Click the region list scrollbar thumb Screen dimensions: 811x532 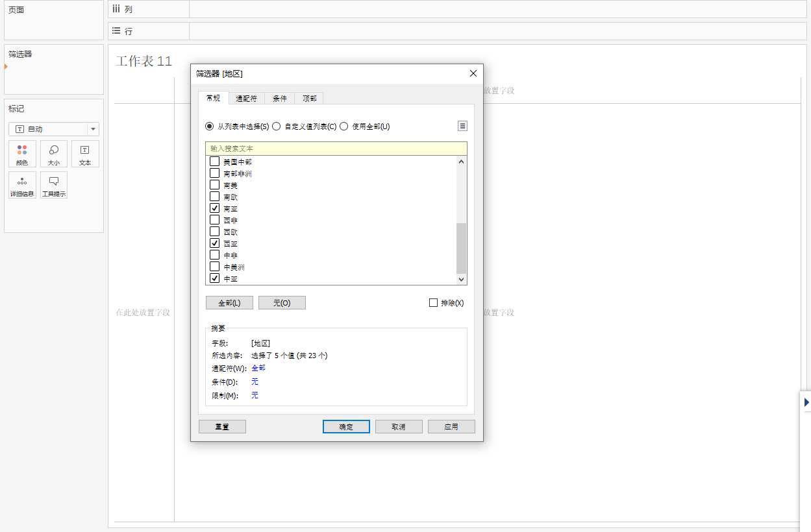click(x=462, y=248)
